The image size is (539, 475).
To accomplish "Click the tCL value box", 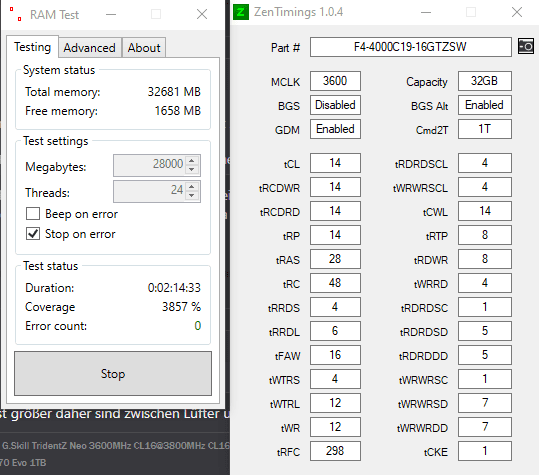I will click(335, 163).
